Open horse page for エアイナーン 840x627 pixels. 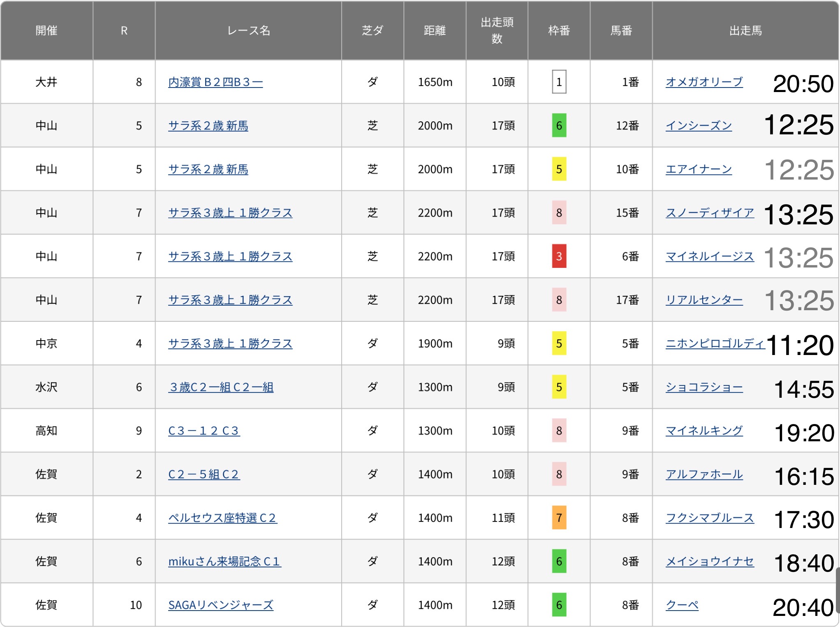pyautogui.click(x=699, y=169)
